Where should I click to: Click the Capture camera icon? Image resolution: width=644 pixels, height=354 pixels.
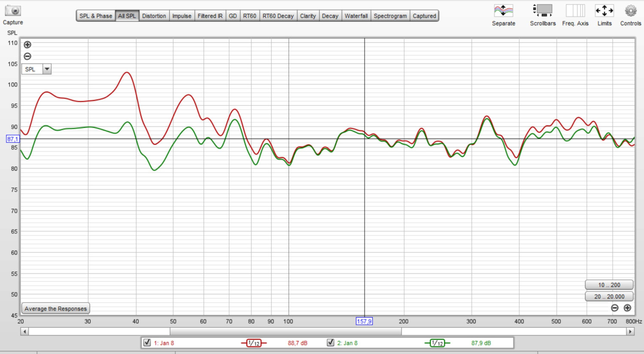click(13, 11)
